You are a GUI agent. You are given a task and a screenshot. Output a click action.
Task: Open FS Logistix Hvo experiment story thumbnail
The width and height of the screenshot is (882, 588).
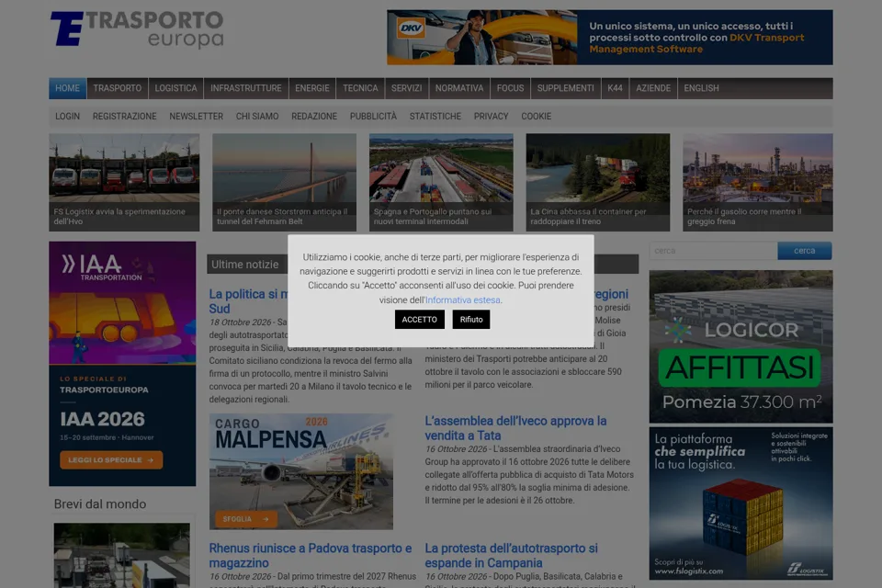tap(124, 182)
